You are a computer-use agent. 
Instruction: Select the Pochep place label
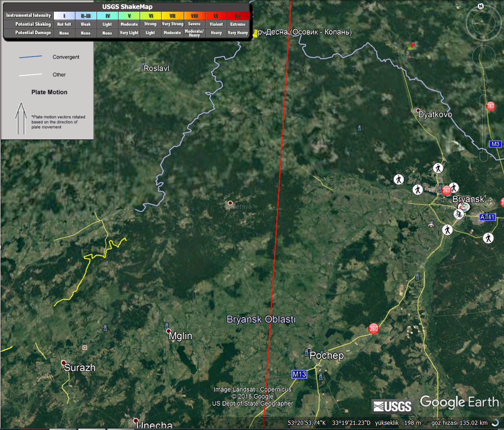326,356
